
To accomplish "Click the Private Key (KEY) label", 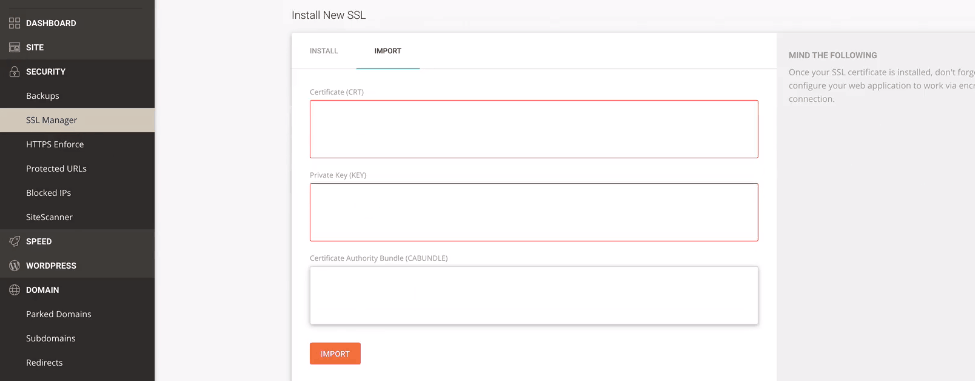I will [338, 175].
